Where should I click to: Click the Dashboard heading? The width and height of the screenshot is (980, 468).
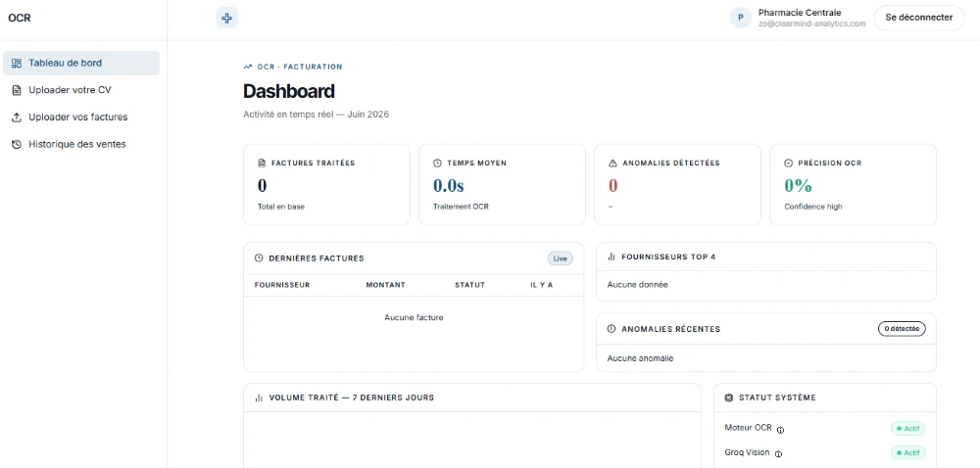point(289,91)
